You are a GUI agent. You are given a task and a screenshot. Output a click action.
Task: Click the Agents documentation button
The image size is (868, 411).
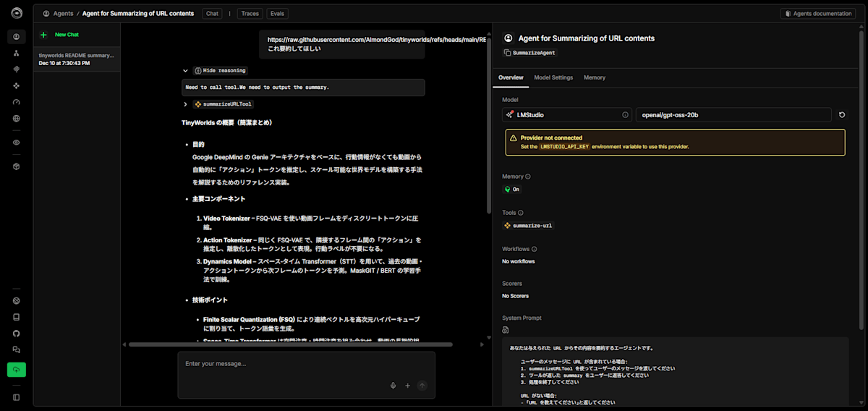[818, 13]
